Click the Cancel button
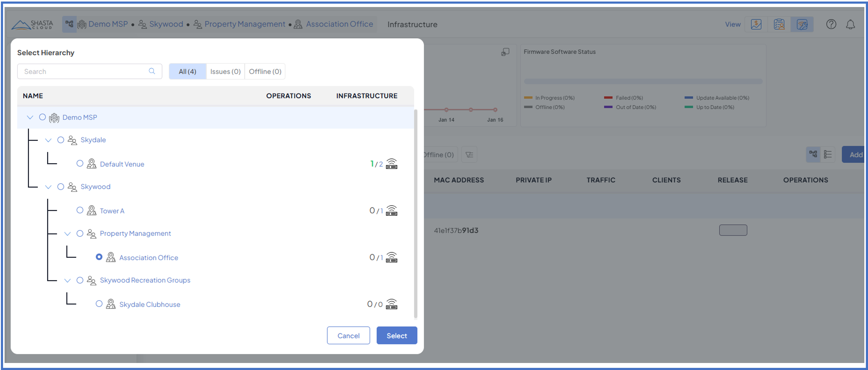The image size is (868, 370). pos(348,335)
